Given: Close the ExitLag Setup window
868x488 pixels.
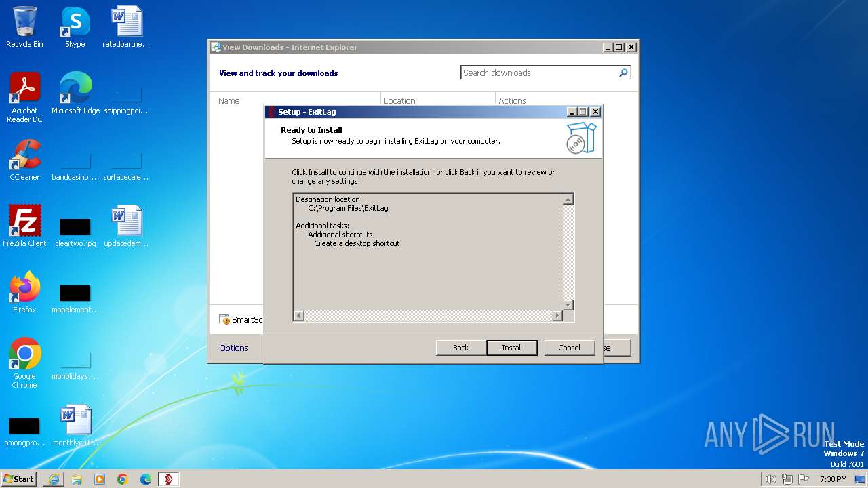Looking at the screenshot, I should pos(595,112).
